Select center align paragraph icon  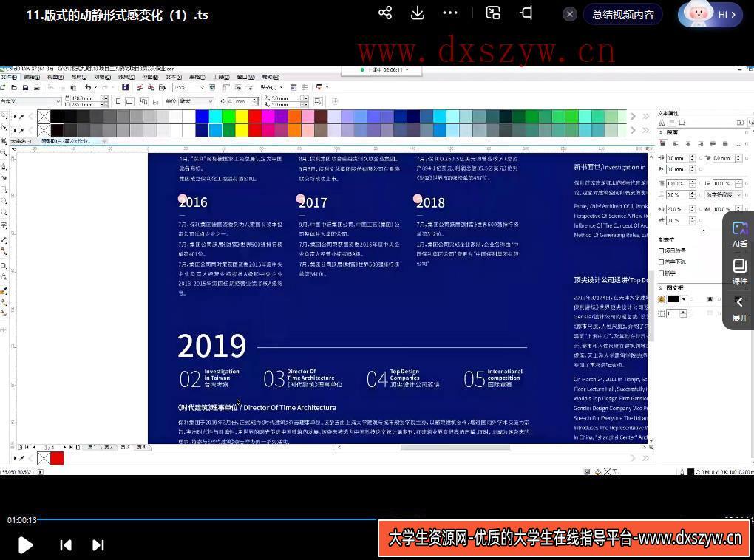[688, 143]
